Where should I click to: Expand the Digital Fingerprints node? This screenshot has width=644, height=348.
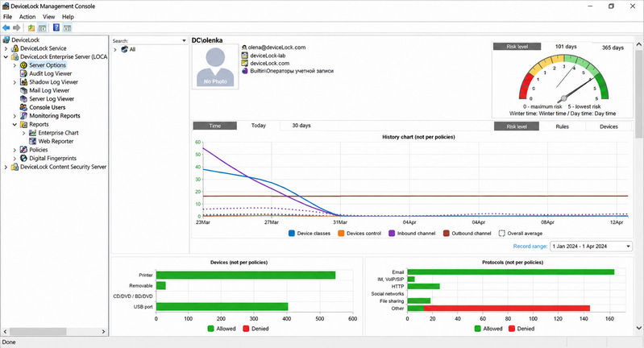(x=15, y=159)
